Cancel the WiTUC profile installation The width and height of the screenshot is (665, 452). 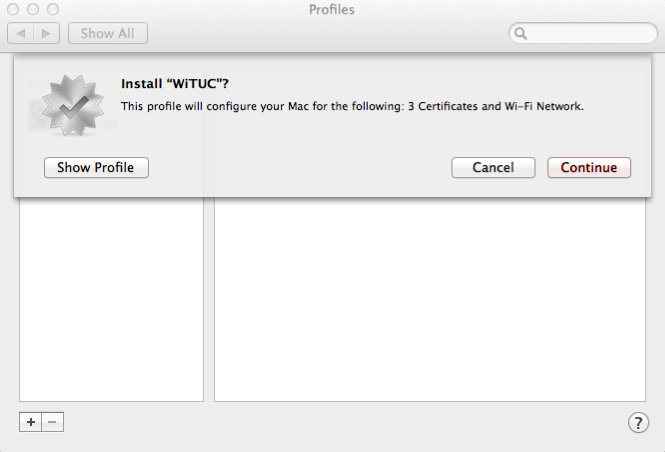[493, 168]
